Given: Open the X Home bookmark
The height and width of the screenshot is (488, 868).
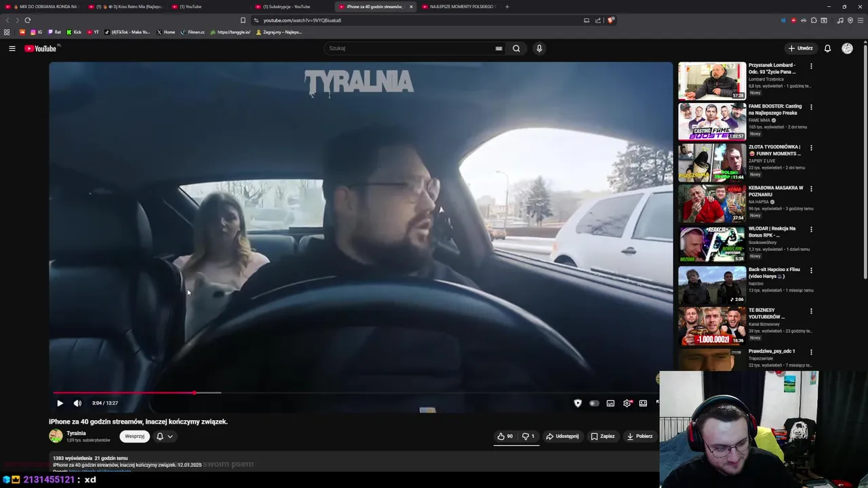Looking at the screenshot, I should [165, 32].
